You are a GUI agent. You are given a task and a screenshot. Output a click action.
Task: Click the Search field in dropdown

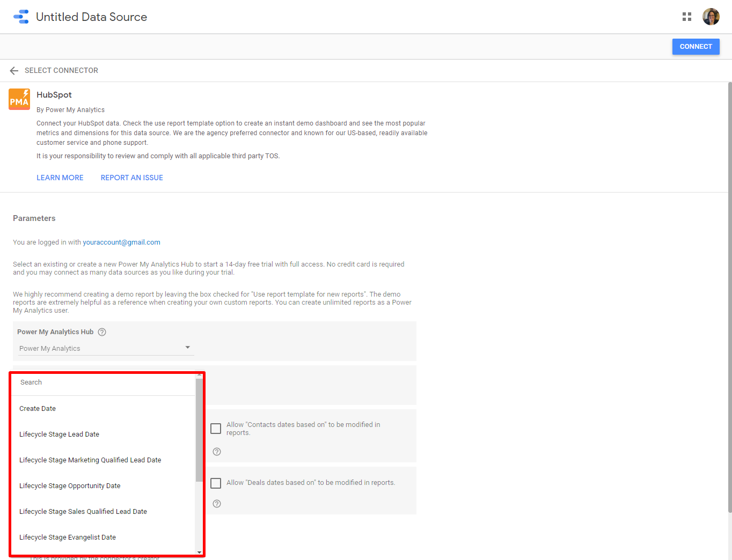click(x=102, y=382)
